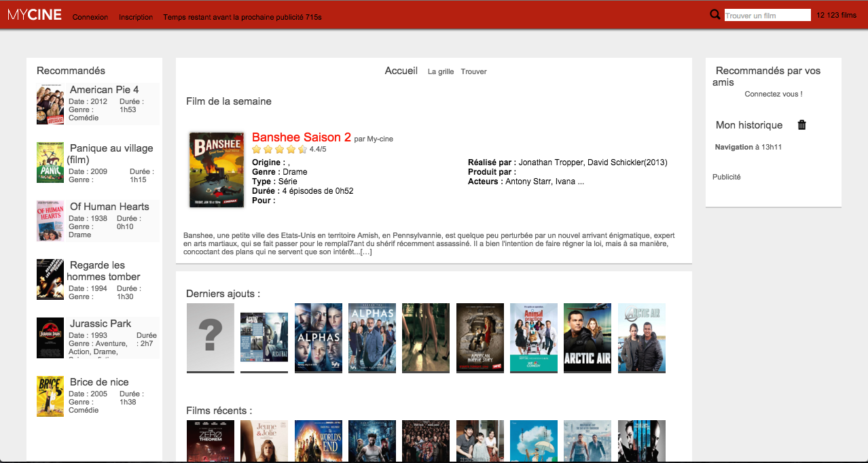Viewport: 868px width, 463px height.
Task: Click the magnifying glass search icon
Action: point(715,15)
